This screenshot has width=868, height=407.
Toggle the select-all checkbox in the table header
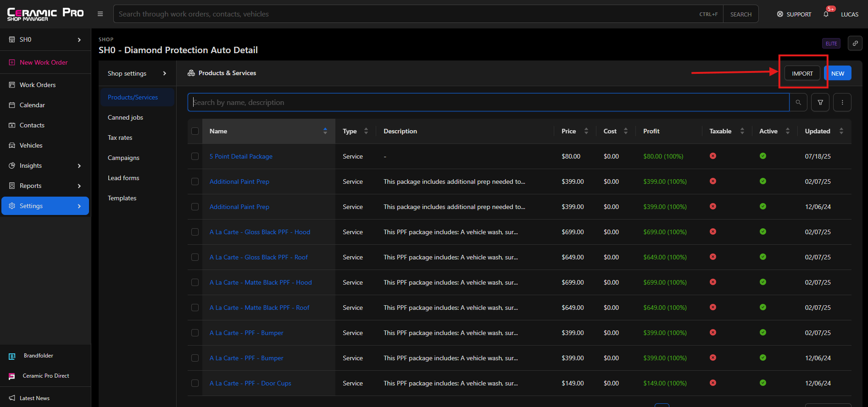tap(195, 131)
